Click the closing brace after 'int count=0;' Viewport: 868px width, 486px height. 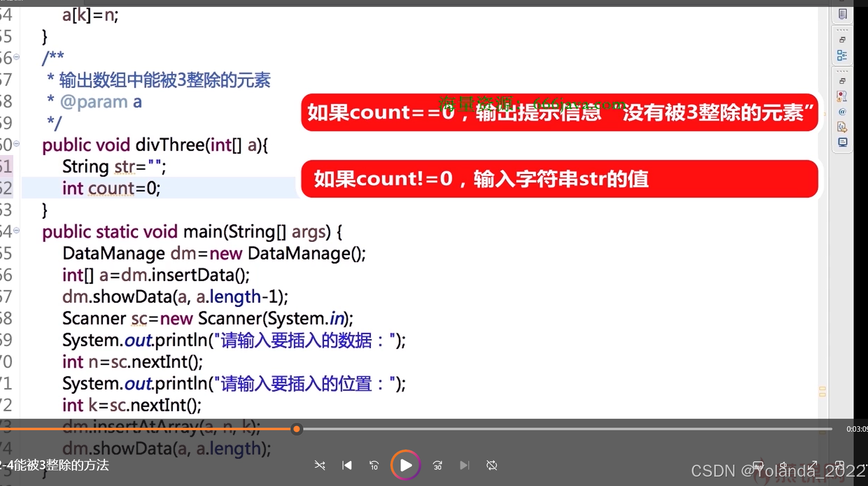[44, 210]
